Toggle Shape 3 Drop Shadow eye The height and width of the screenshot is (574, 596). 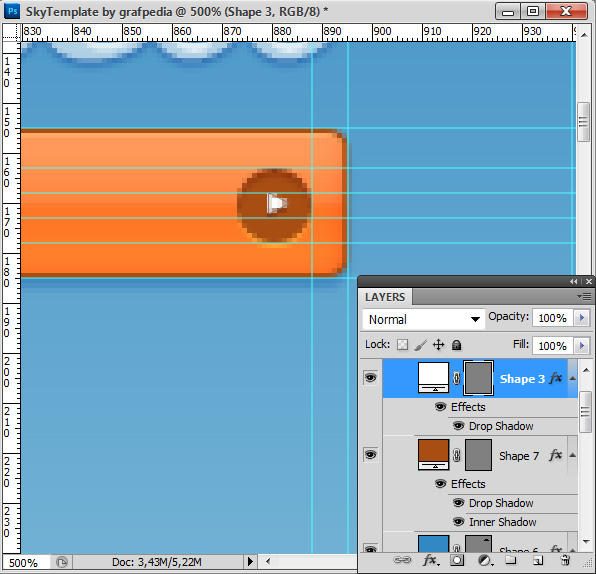coord(458,426)
